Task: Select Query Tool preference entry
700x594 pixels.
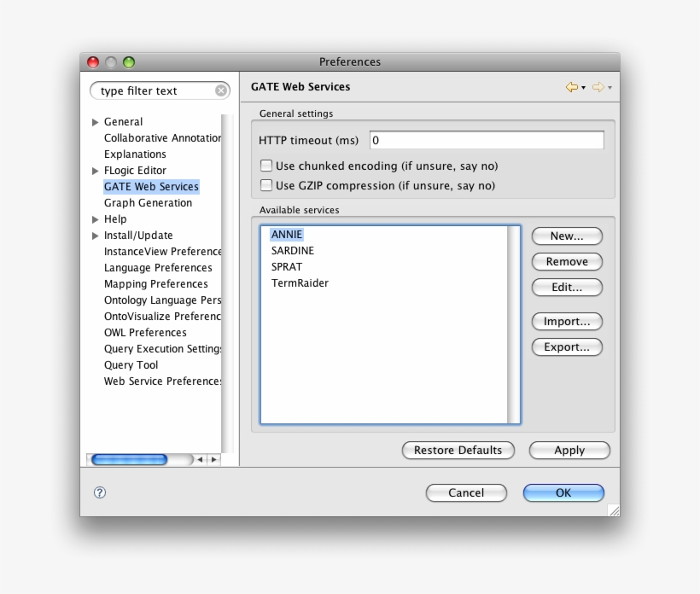Action: click(x=130, y=364)
